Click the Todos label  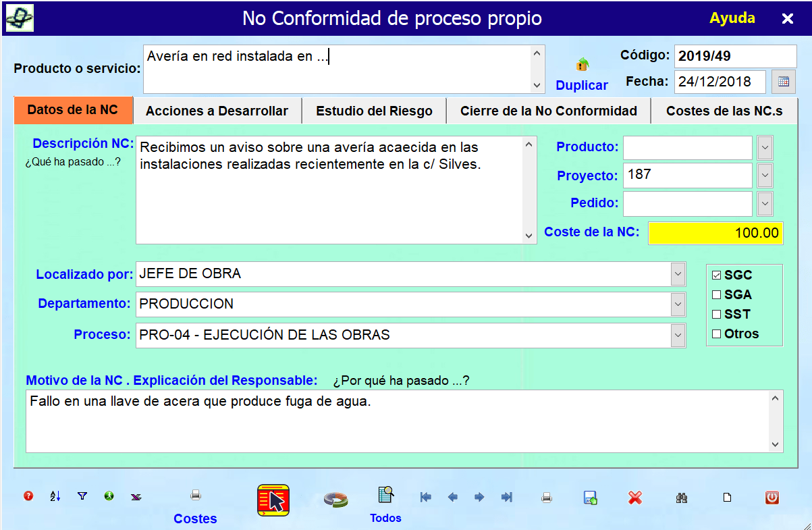pos(386,519)
